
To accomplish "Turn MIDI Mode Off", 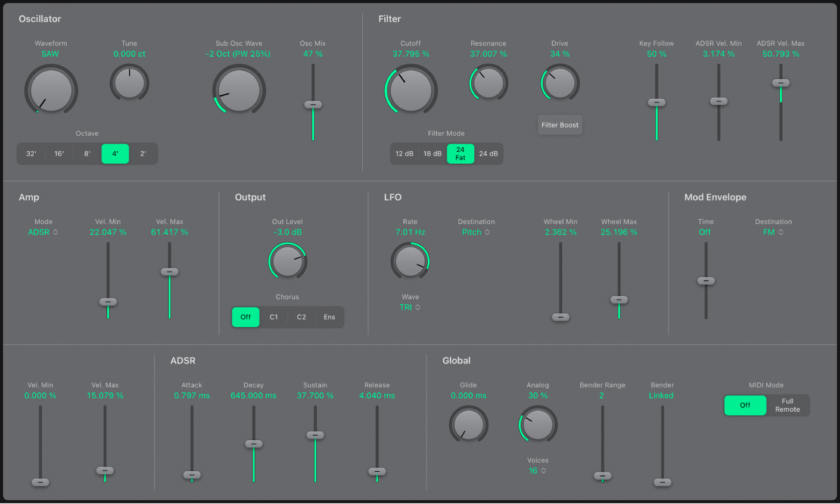I will 745,405.
